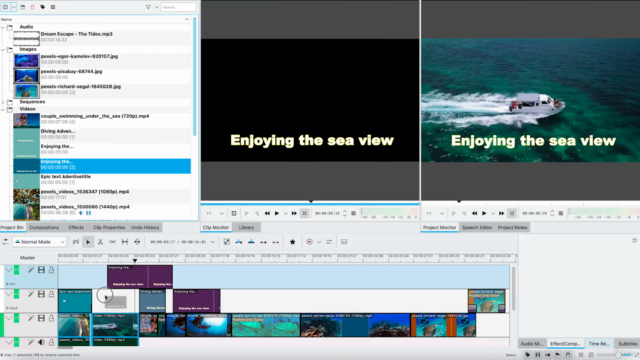Open bin view mode dropdown arrow
This screenshot has height=360, width=640.
click(x=14, y=7)
